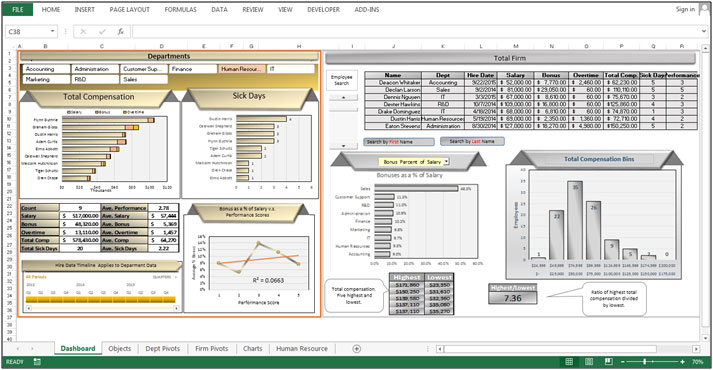This screenshot has height=370, width=713.
Task: Switch to Page Break Preview icon
Action: click(608, 362)
